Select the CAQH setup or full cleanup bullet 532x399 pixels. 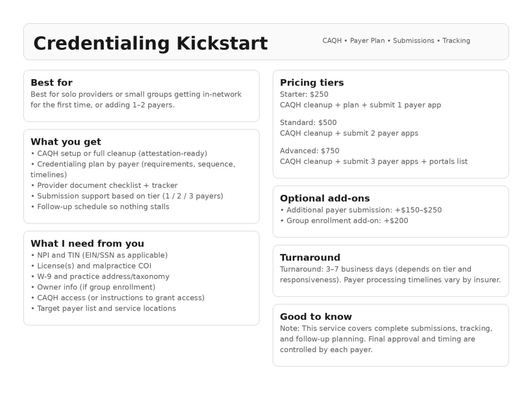click(x=119, y=153)
